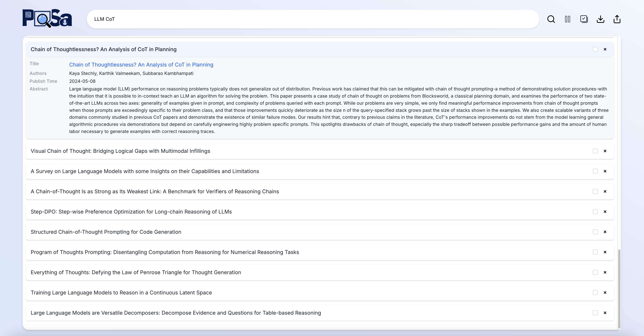This screenshot has width=644, height=336.
Task: Expand Everything of Thoughts row
Action: [x=320, y=272]
